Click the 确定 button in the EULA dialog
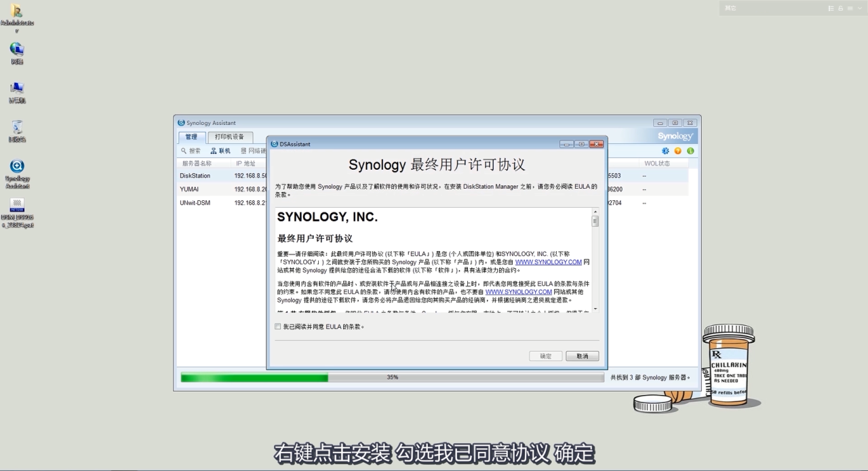The image size is (868, 471). tap(546, 356)
